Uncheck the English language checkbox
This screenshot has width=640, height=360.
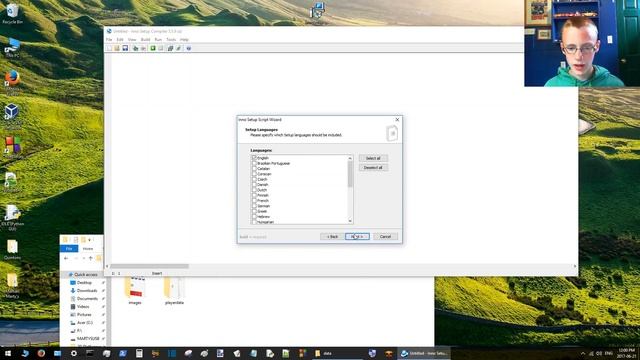coord(254,158)
